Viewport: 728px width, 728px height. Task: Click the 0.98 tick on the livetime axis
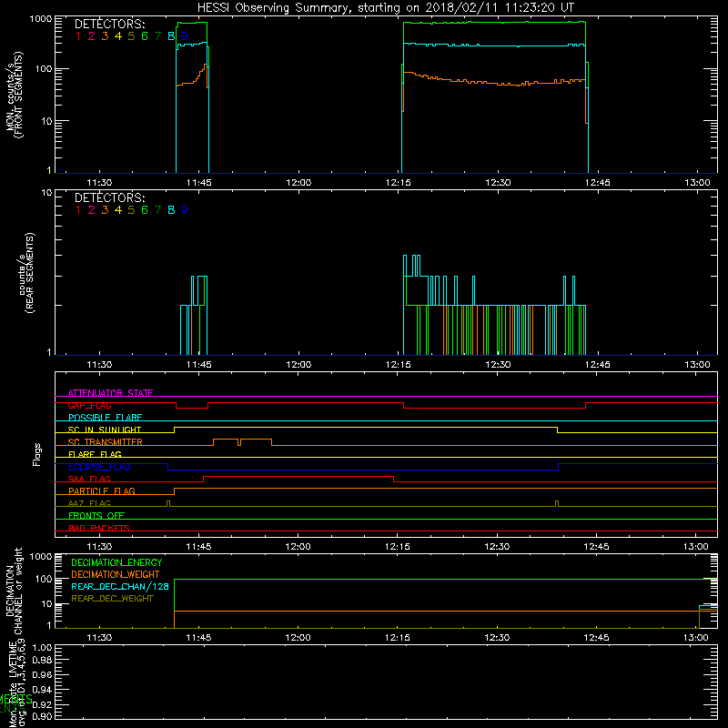coord(42,661)
